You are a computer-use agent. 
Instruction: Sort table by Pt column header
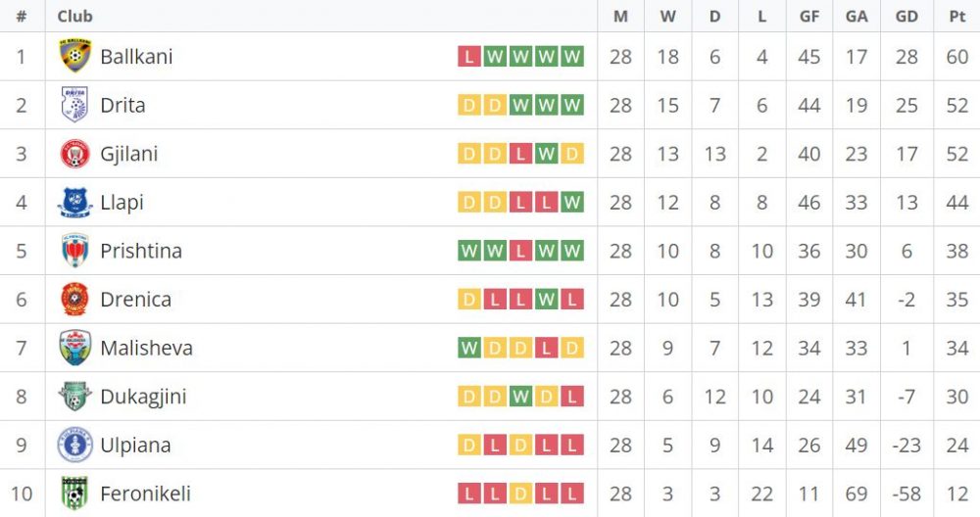956,16
